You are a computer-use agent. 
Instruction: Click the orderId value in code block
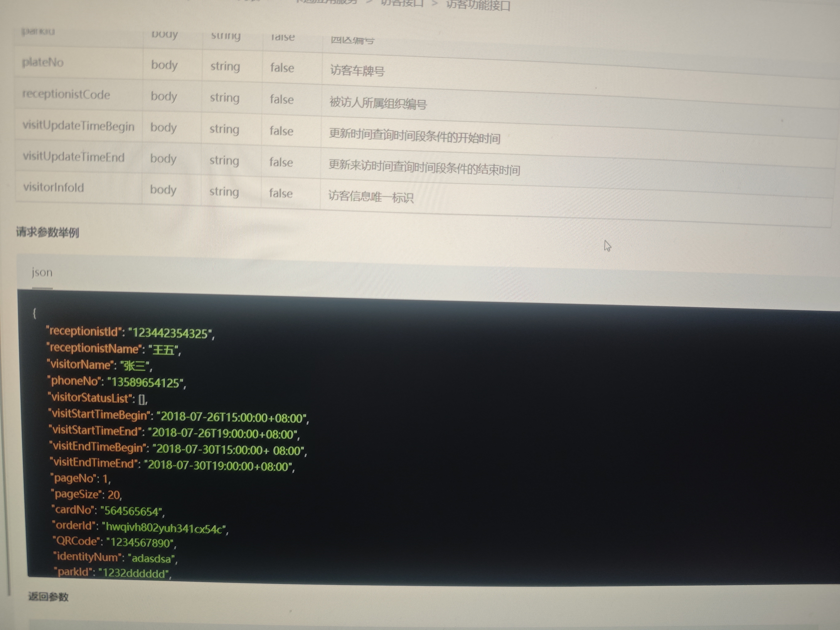164,528
